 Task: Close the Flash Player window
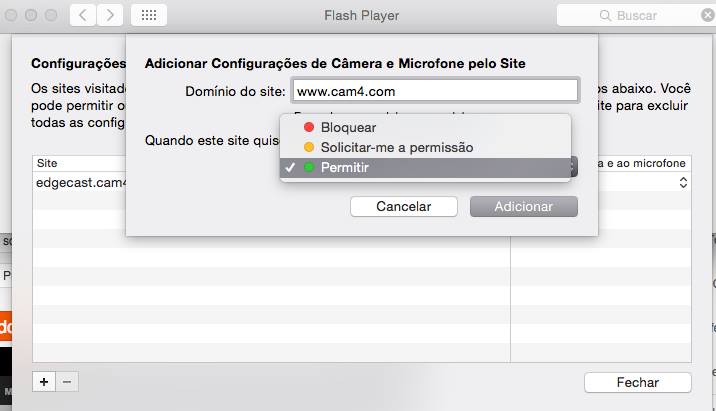[10, 16]
